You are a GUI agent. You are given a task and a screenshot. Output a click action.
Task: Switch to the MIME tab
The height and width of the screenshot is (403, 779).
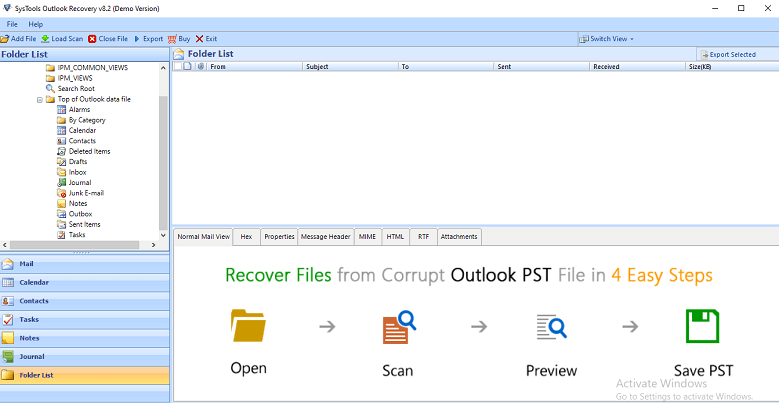368,237
